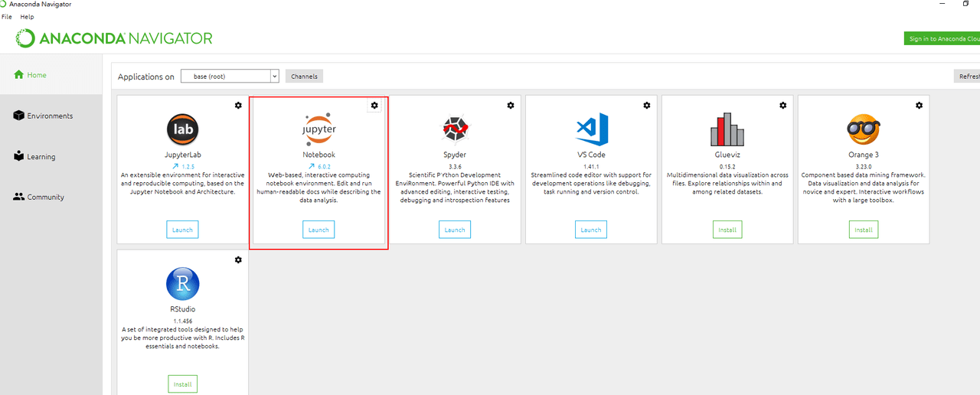The height and width of the screenshot is (395, 980).
Task: Click the RStudio version 1.1.456 text
Action: 183,321
